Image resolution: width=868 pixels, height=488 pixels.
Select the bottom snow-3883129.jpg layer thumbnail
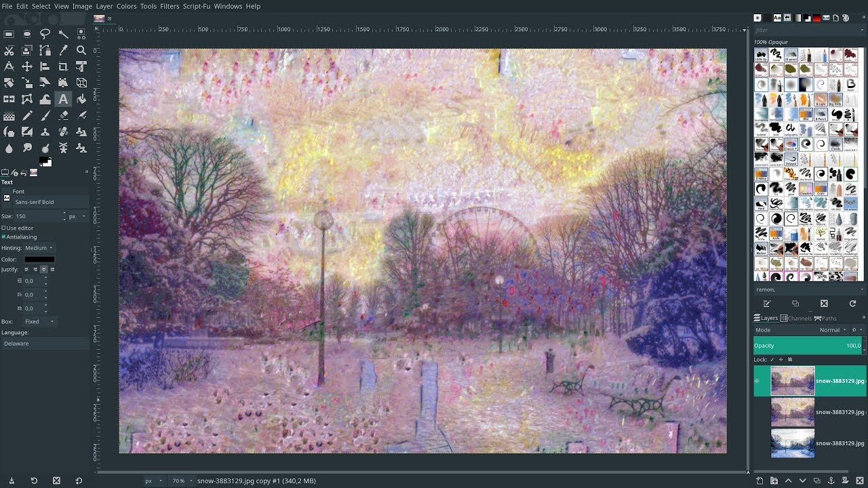coord(793,443)
